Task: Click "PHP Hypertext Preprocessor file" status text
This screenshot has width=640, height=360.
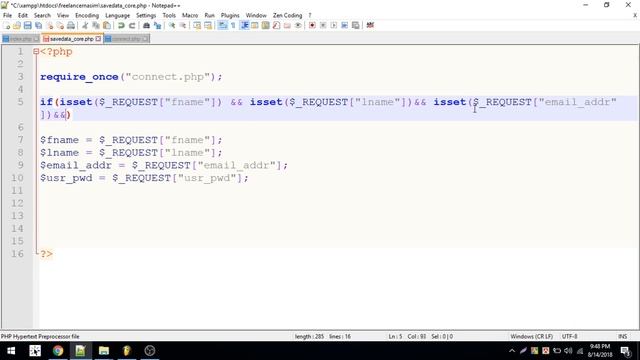Action: 40,337
